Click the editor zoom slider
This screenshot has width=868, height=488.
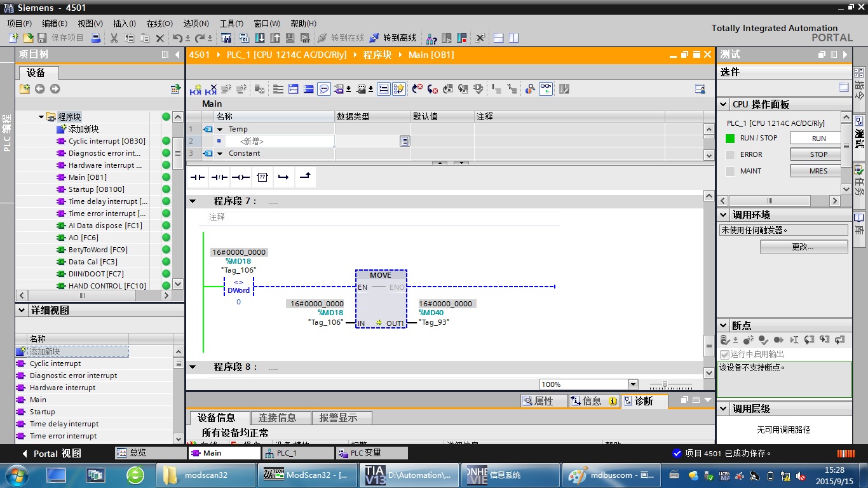tap(670, 385)
